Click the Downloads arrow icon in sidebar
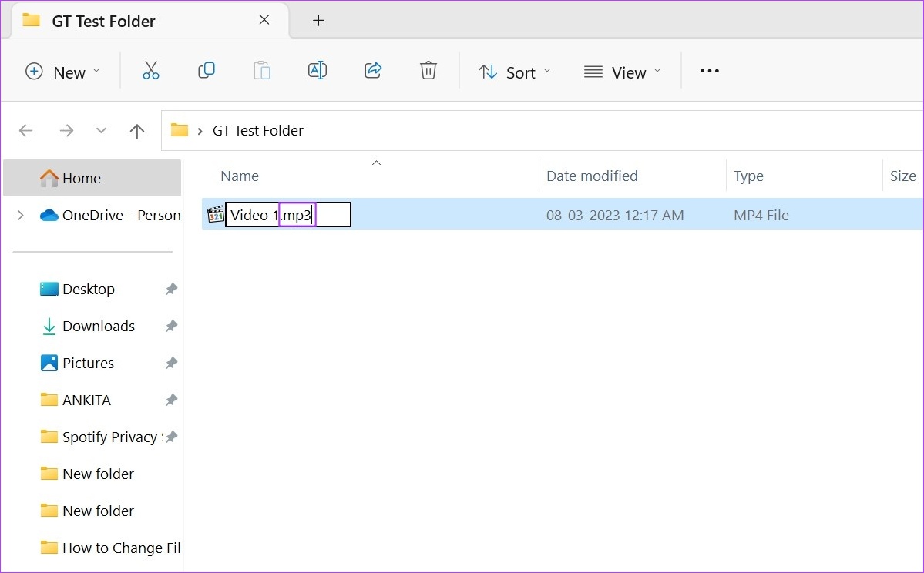The height and width of the screenshot is (573, 924). pyautogui.click(x=49, y=327)
